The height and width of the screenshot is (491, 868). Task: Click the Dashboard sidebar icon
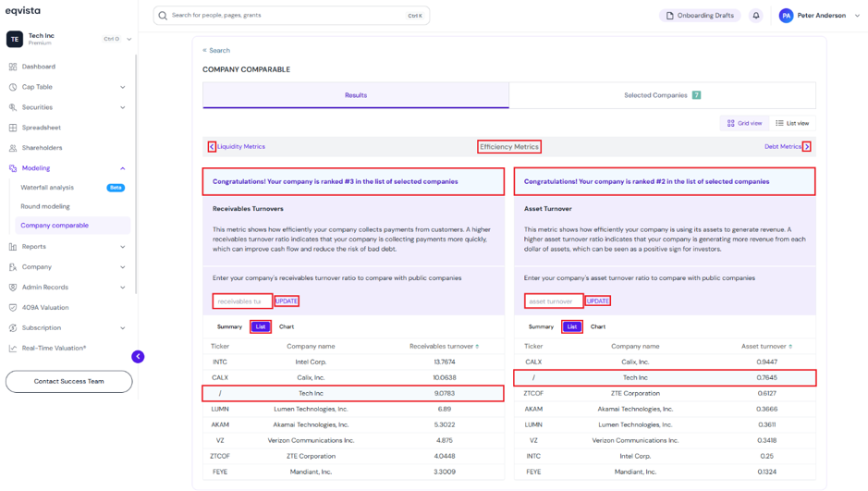[x=13, y=67]
